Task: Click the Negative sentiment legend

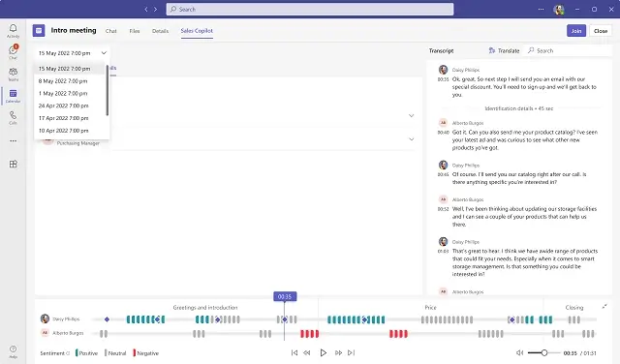Action: click(x=146, y=353)
